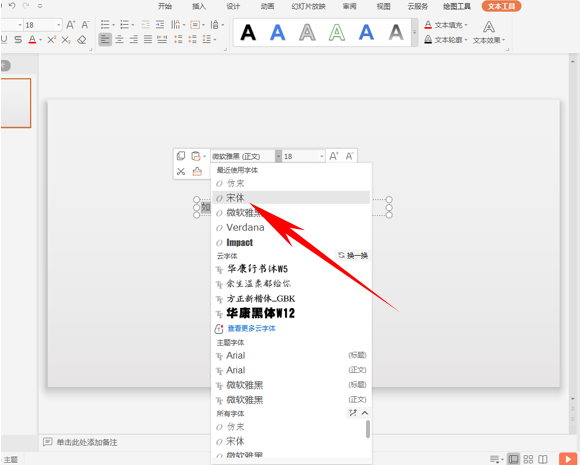Click the Undo arrow in the quick access bar
Image resolution: width=580 pixels, height=465 pixels.
click(12, 6)
